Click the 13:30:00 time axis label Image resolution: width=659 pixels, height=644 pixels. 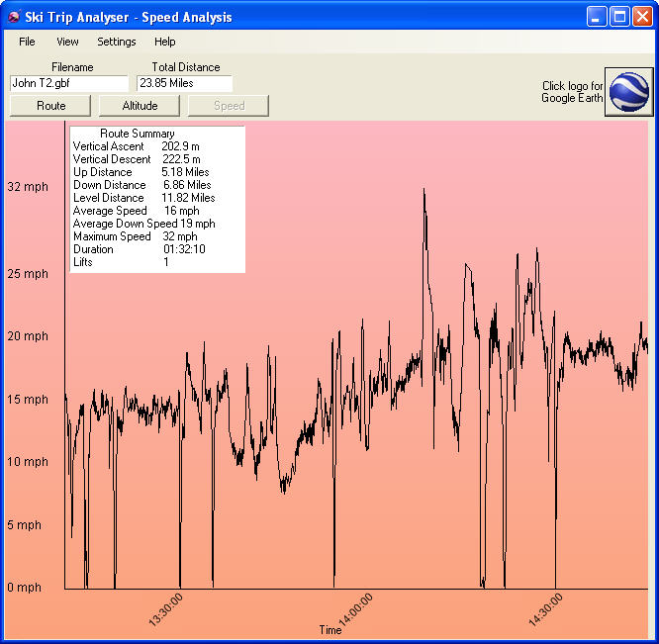pyautogui.click(x=166, y=609)
